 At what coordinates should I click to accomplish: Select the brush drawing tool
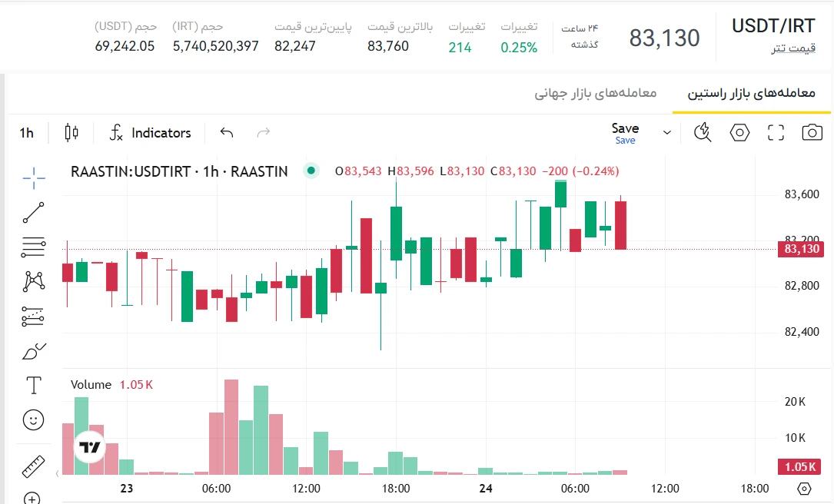pyautogui.click(x=34, y=351)
